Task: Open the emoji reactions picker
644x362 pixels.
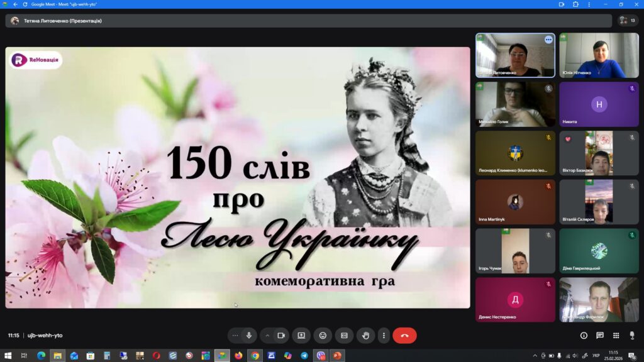Action: (323, 336)
